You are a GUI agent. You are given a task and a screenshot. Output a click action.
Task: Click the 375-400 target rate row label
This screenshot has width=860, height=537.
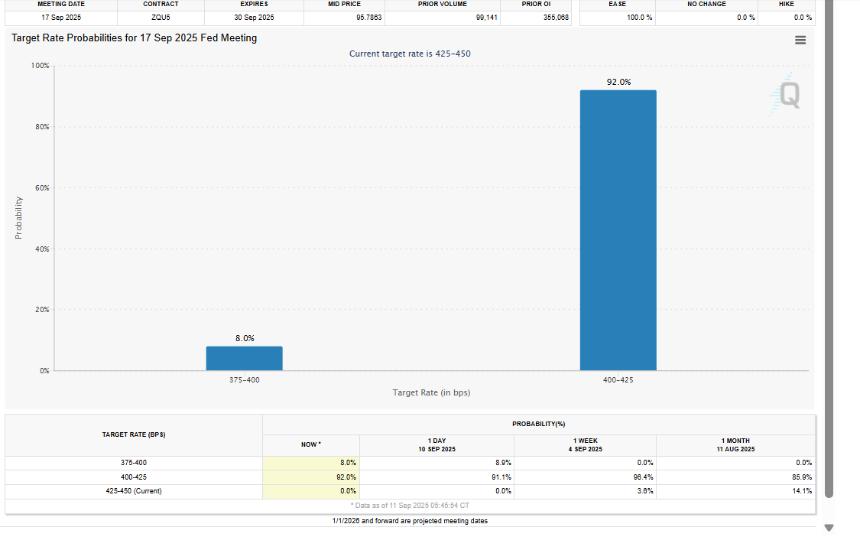coord(133,463)
